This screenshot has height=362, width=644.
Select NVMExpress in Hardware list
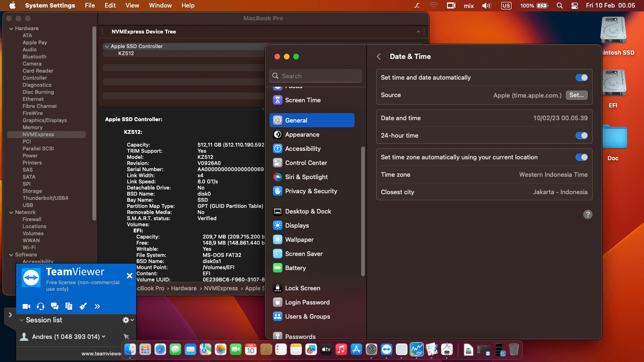tap(46, 134)
